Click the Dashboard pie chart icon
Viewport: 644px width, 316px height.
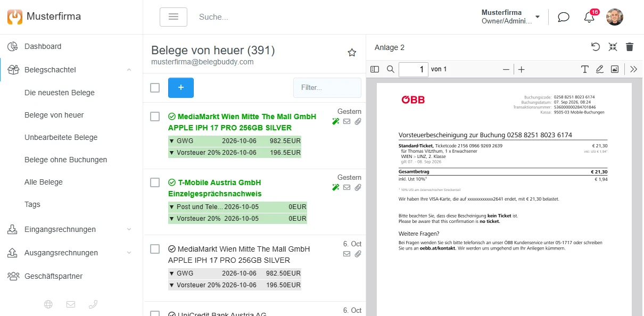click(13, 46)
